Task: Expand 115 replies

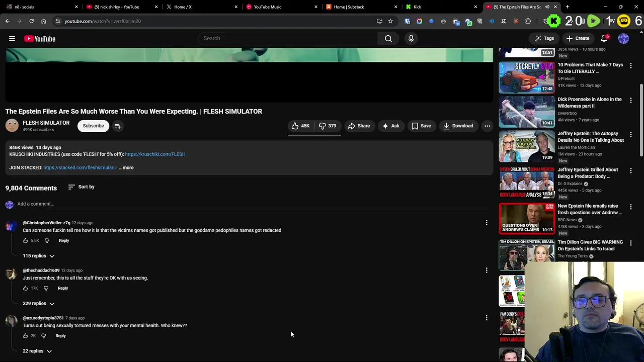Action: (38, 256)
